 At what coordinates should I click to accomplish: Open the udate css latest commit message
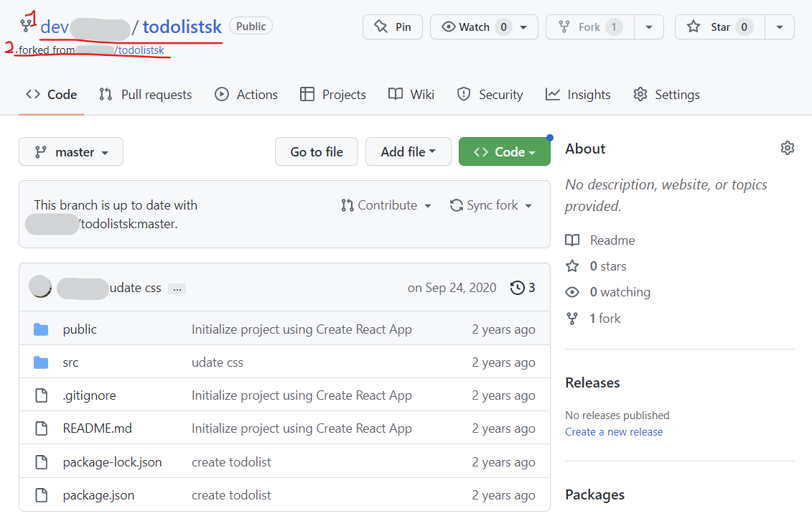coord(135,288)
